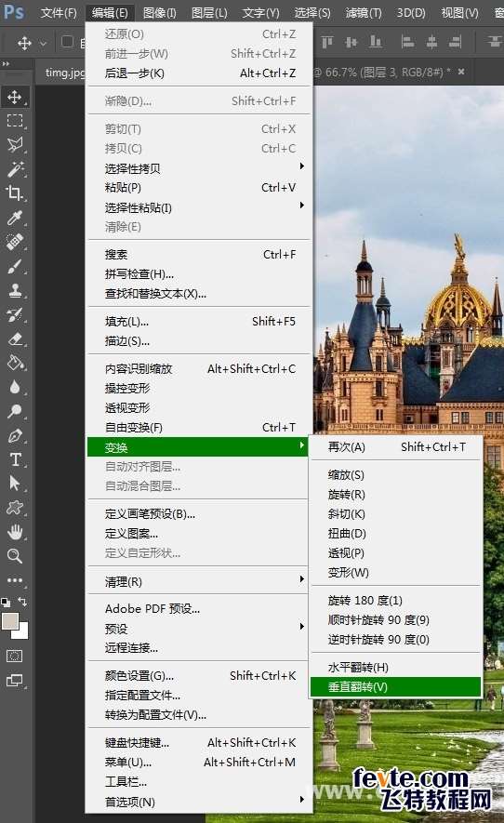Select the Pen tool
Image resolution: width=504 pixels, height=823 pixels.
point(15,435)
